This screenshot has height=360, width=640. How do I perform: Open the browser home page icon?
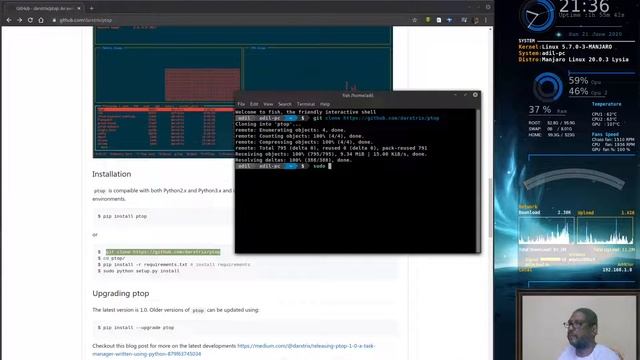41,20
